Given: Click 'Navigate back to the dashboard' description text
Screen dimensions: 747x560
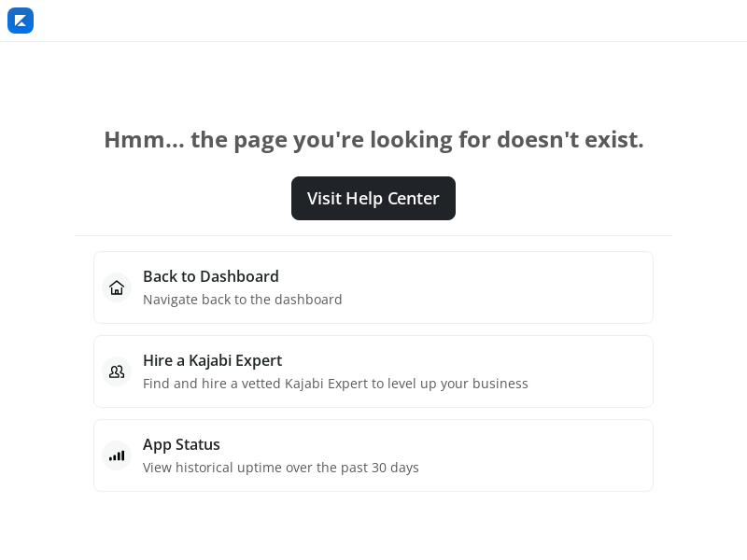Looking at the screenshot, I should pos(243,300).
